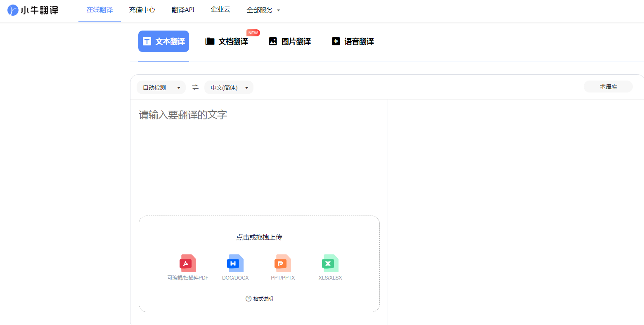644x325 pixels.
Task: Select the speech translation icon
Action: coord(336,41)
